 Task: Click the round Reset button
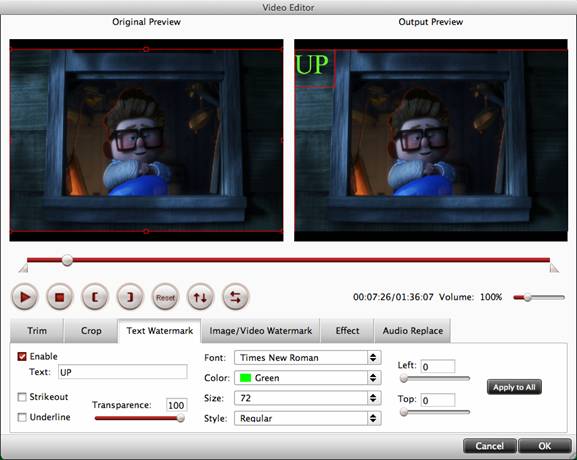coord(165,297)
